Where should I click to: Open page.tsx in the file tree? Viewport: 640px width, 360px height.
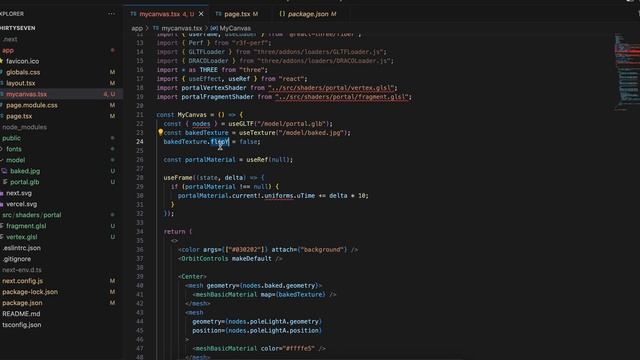point(19,116)
